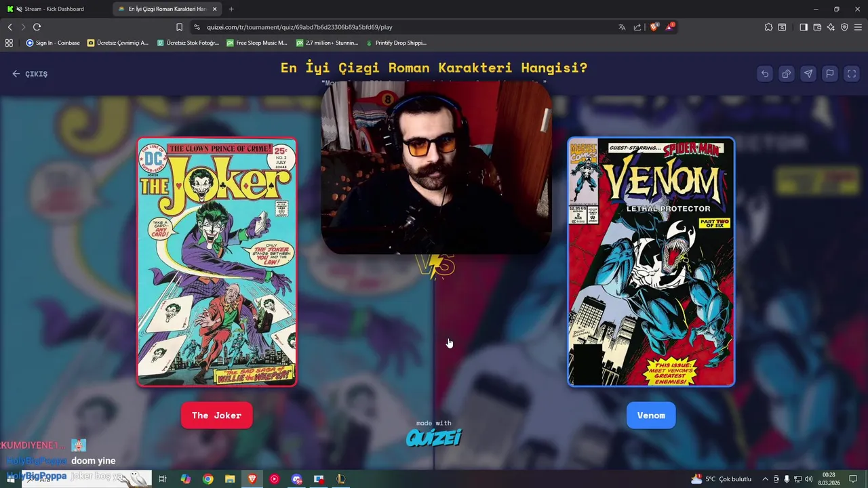Open Ücretsiz Çevrimiçi bookmark

(117, 43)
